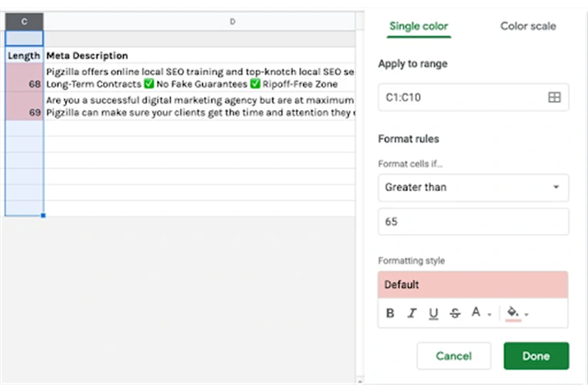
Task: Select the column C header
Action: click(x=23, y=20)
